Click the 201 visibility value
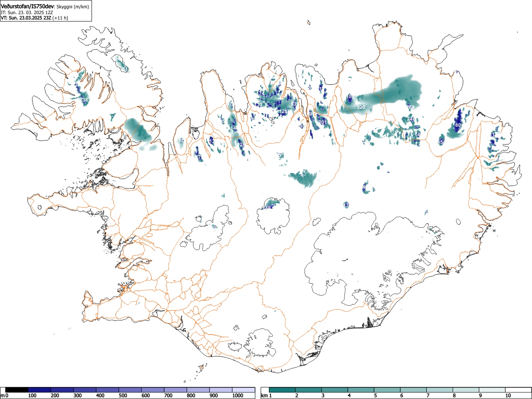The height and width of the screenshot is (399, 532). coord(322,122)
